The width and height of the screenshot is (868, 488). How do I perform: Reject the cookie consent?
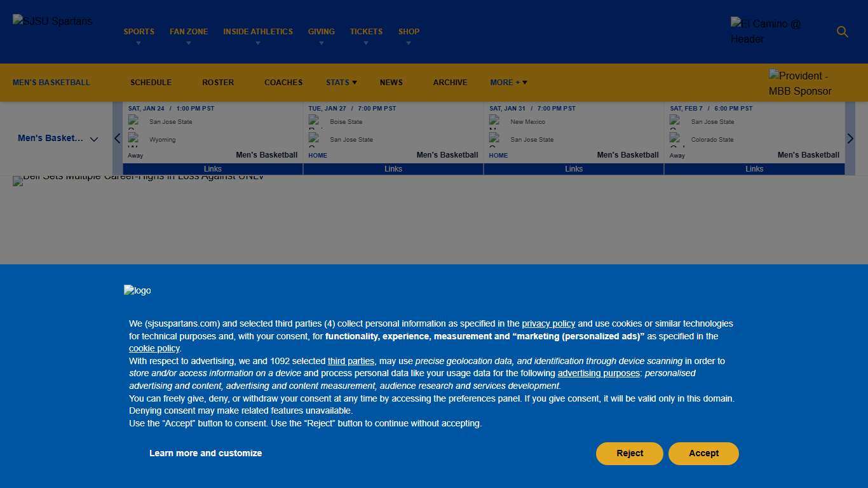[629, 454]
